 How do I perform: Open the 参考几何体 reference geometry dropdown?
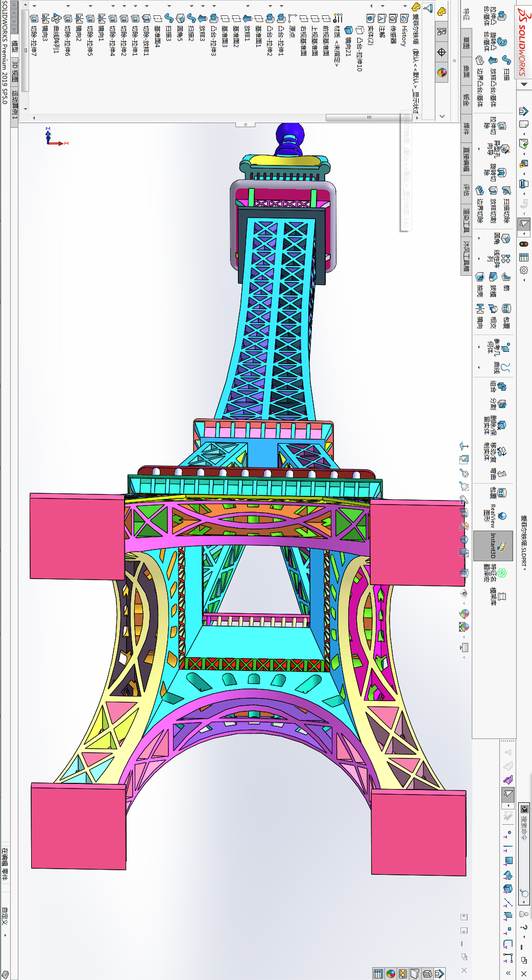tap(479, 347)
